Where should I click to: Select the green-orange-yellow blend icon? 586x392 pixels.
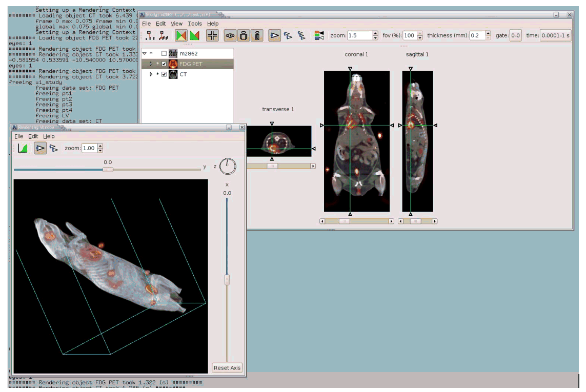[x=181, y=35]
